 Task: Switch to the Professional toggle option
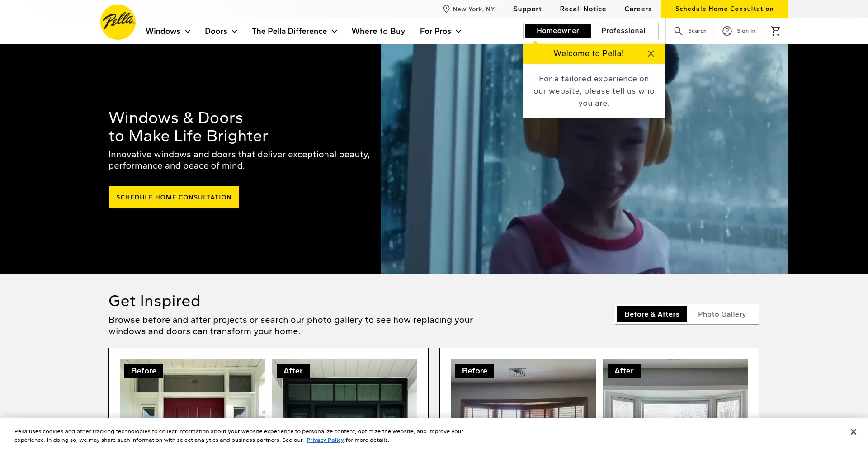tap(623, 31)
